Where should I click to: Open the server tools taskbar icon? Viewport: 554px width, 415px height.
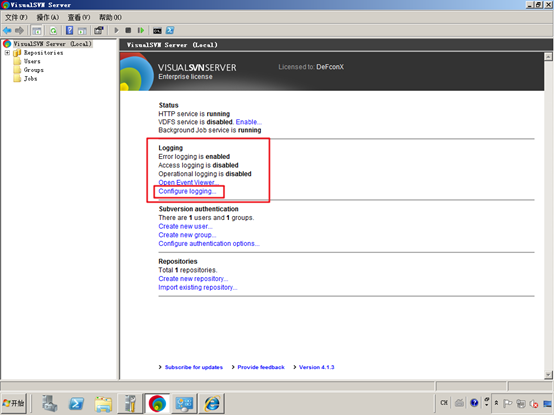click(x=130, y=403)
